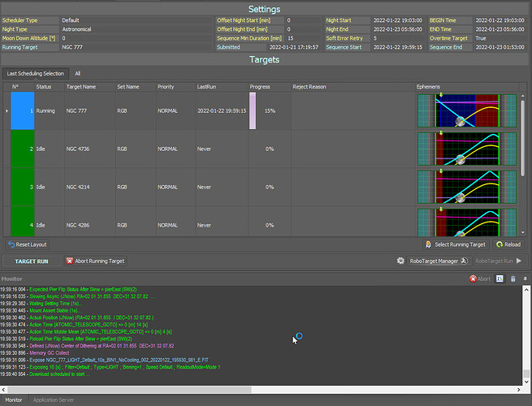Image resolution: width=532 pixels, height=406 pixels.
Task: Sort by the Target Name column header
Action: coord(89,87)
